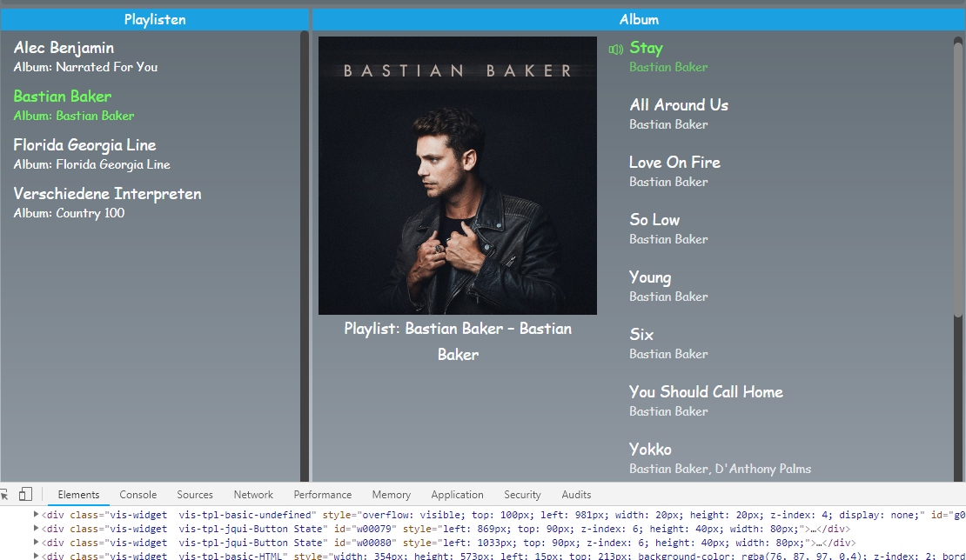Select the track So Low
966x560 pixels.
654,219
